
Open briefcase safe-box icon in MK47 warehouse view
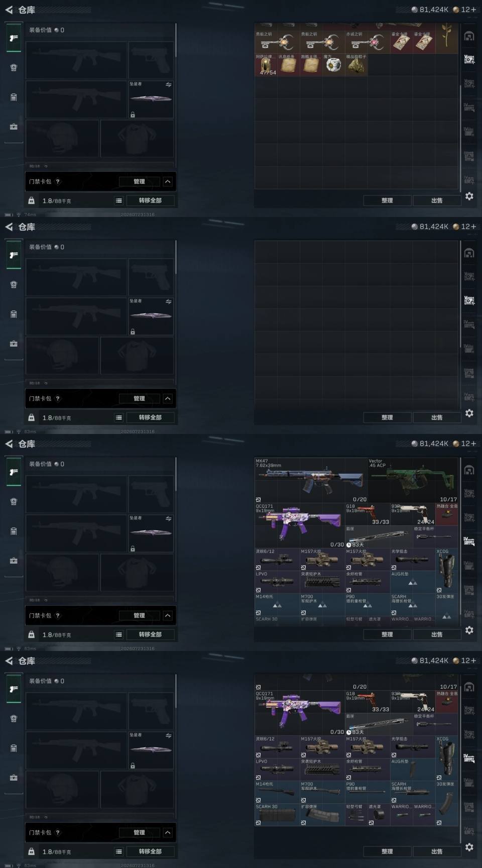pyautogui.click(x=14, y=561)
